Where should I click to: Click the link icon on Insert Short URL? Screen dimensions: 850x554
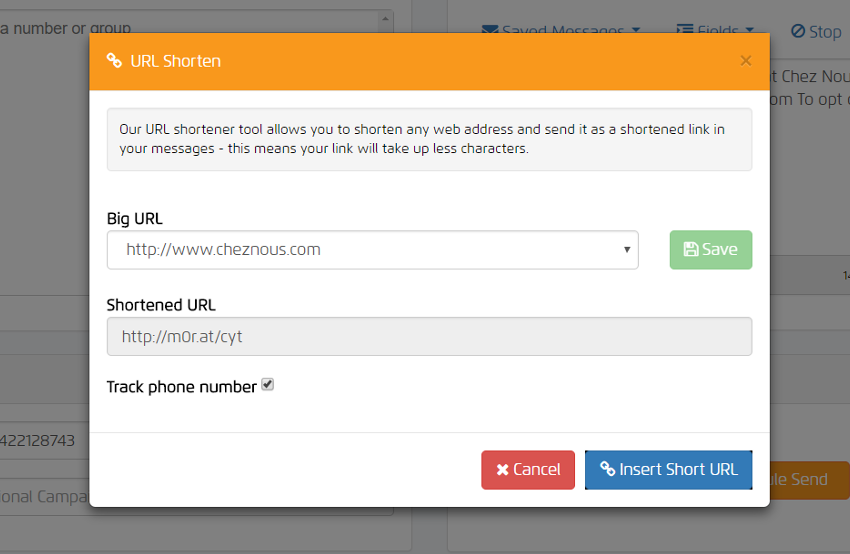(x=607, y=470)
